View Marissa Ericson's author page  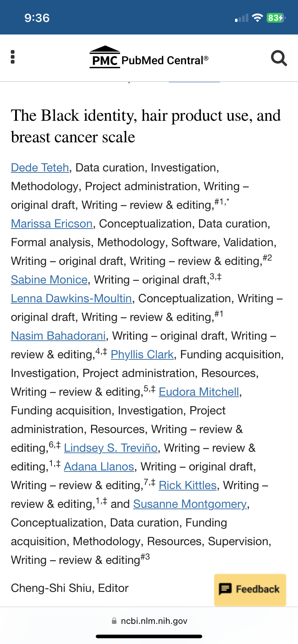click(x=51, y=224)
